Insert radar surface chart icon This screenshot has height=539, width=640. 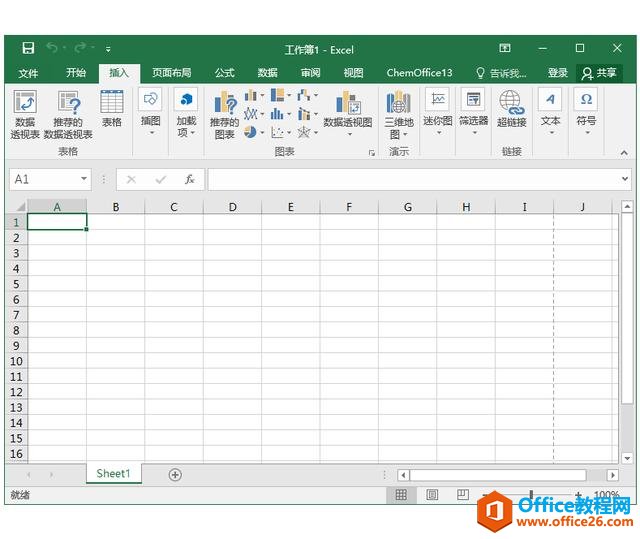coord(304,132)
